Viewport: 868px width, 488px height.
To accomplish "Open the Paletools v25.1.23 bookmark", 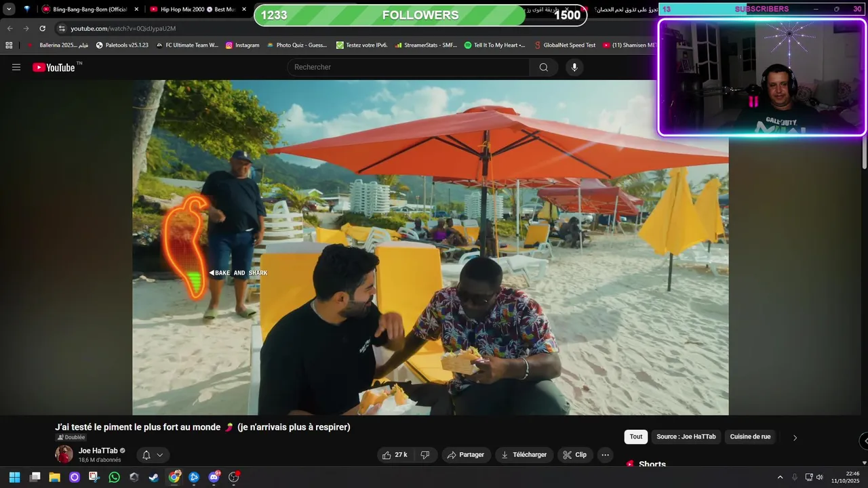I will tap(122, 45).
